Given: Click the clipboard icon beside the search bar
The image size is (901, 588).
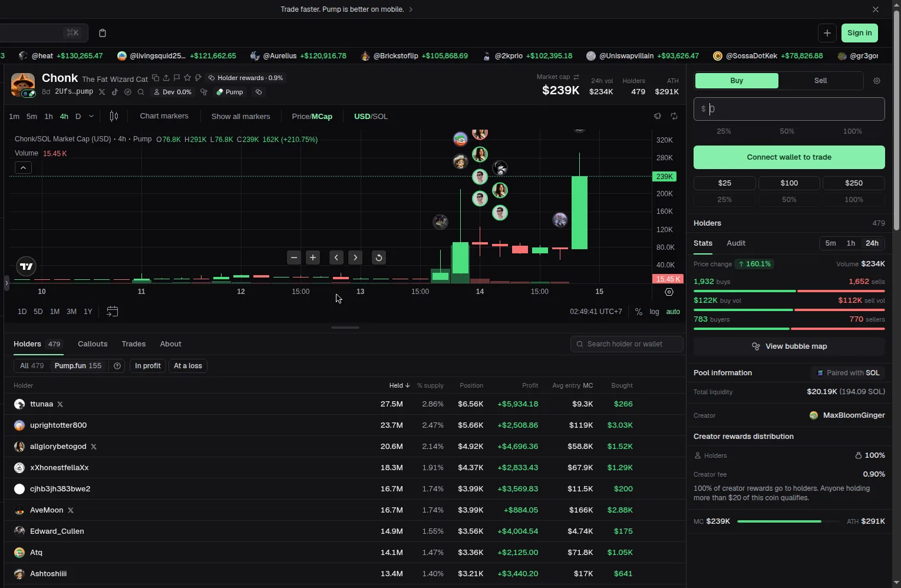Looking at the screenshot, I should (103, 33).
